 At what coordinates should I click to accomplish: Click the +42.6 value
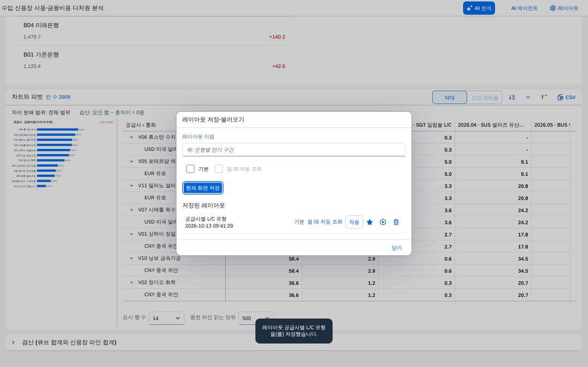278,66
